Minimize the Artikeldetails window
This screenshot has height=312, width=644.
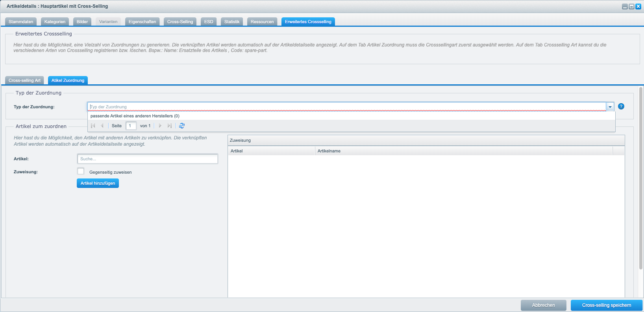pyautogui.click(x=625, y=6)
